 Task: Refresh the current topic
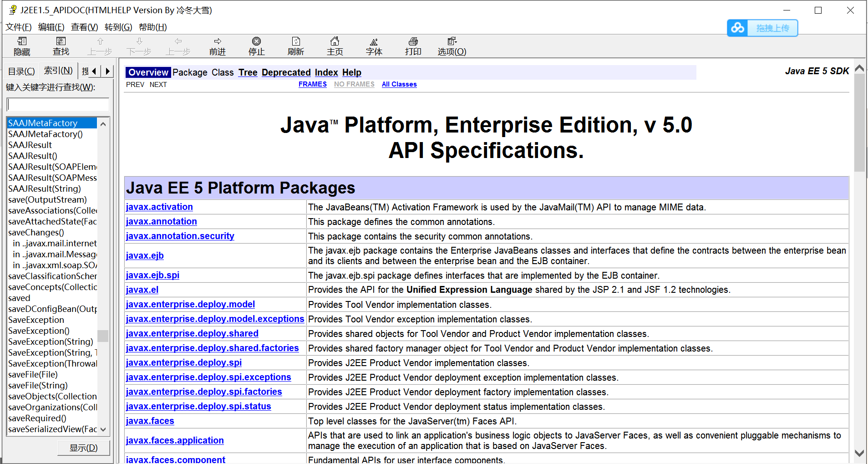[x=295, y=46]
